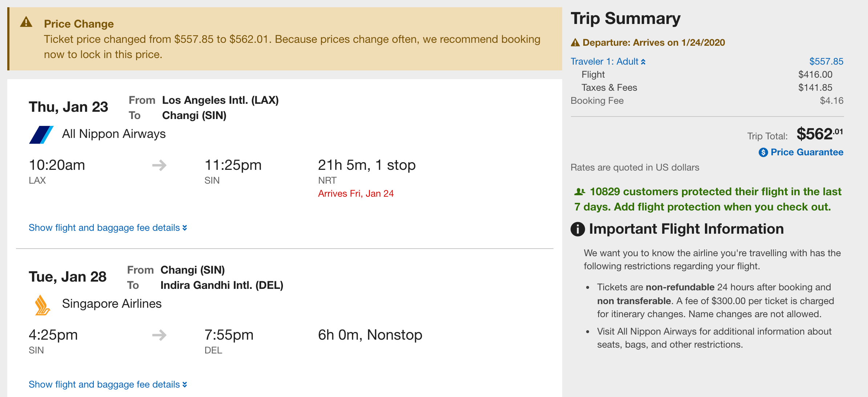Image resolution: width=868 pixels, height=397 pixels.
Task: Collapse the Traveler 1: Adult price breakdown
Action: [x=608, y=62]
